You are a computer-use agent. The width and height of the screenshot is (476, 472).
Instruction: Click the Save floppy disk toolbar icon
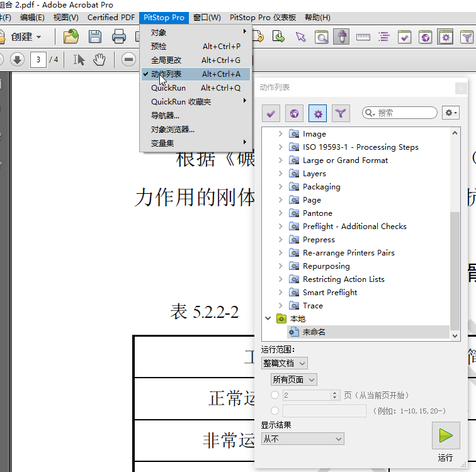pos(95,37)
